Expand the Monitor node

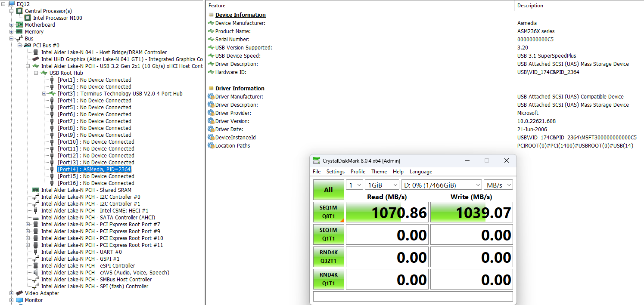tap(12, 300)
